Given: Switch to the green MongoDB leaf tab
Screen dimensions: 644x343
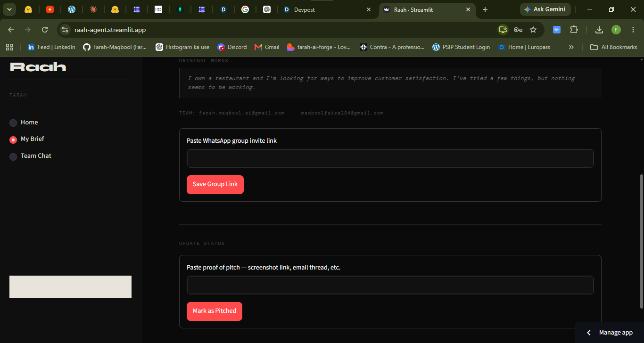Looking at the screenshot, I should tap(180, 9).
